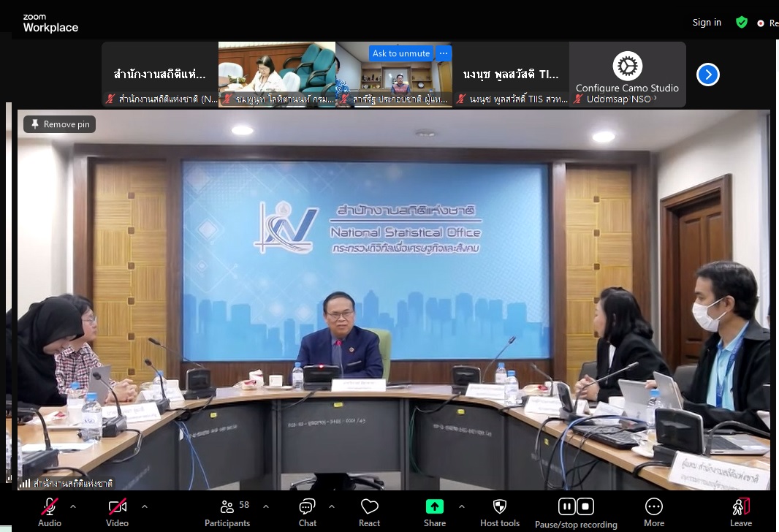
Task: Remove the pin from the main video
Action: (x=60, y=124)
